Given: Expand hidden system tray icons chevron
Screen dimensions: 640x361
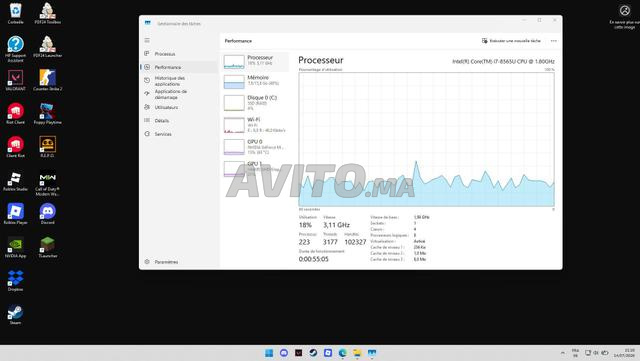Looking at the screenshot, I should point(563,353).
